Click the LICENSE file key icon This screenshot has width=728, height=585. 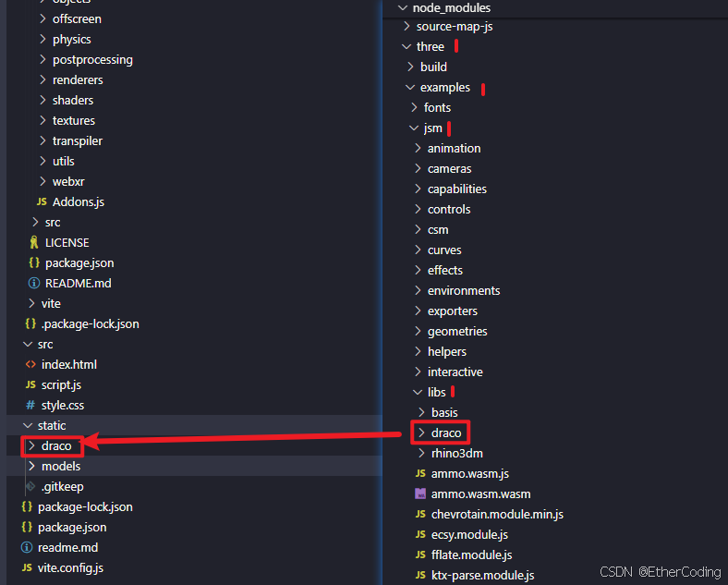click(x=34, y=242)
